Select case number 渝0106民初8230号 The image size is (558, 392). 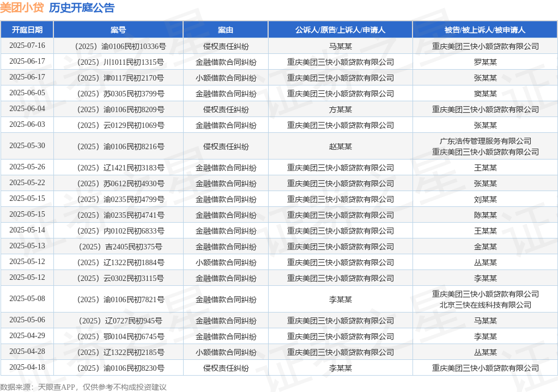pos(120,368)
